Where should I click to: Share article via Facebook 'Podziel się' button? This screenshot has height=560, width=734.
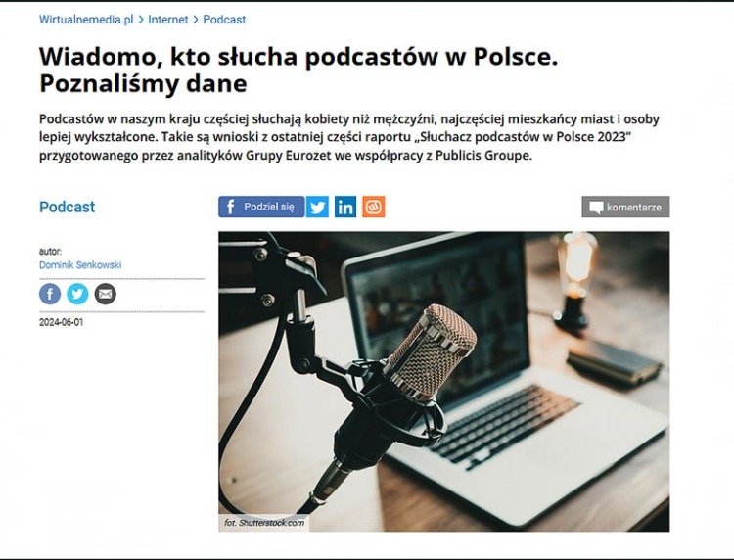click(x=261, y=207)
